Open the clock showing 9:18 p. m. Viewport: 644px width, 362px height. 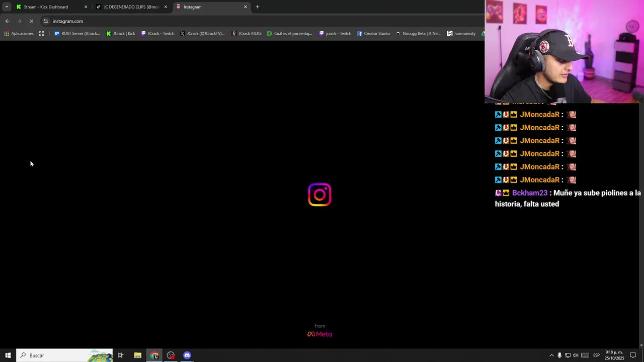tap(614, 355)
